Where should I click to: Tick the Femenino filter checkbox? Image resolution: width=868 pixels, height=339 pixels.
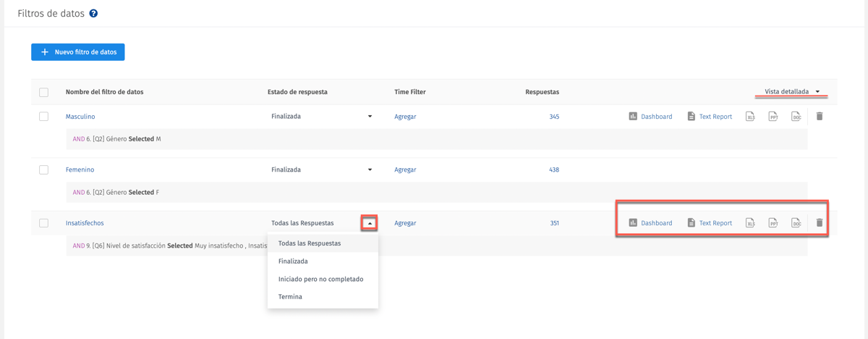tap(44, 169)
